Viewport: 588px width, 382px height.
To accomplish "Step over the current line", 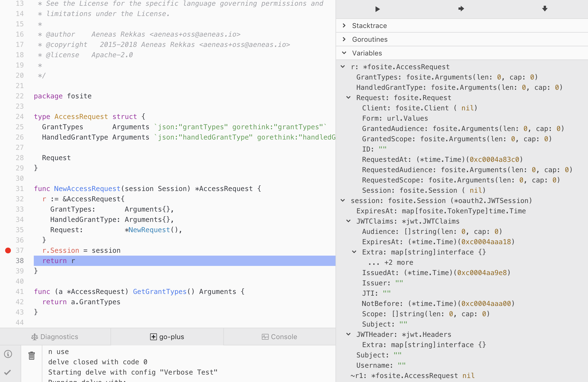I will [x=460, y=9].
